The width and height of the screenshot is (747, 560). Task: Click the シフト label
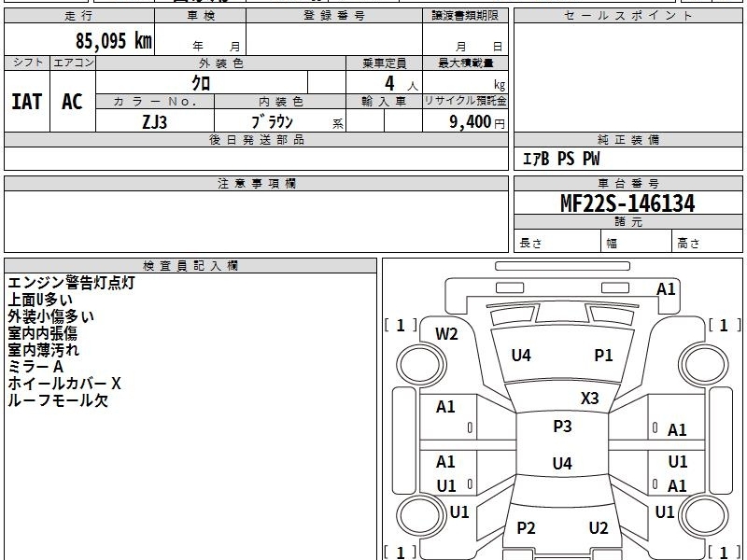pyautogui.click(x=27, y=63)
